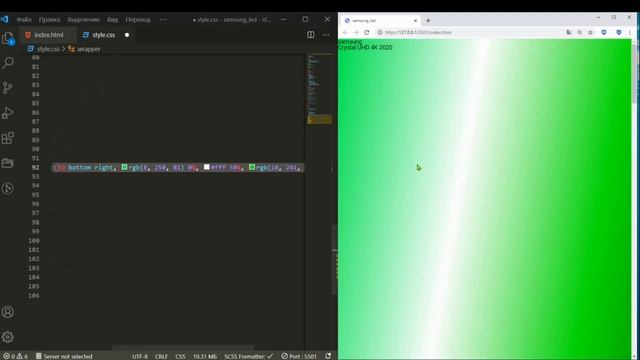Click green rgb(0, 250, 83) color swatch
The image size is (640, 360).
pyautogui.click(x=124, y=167)
